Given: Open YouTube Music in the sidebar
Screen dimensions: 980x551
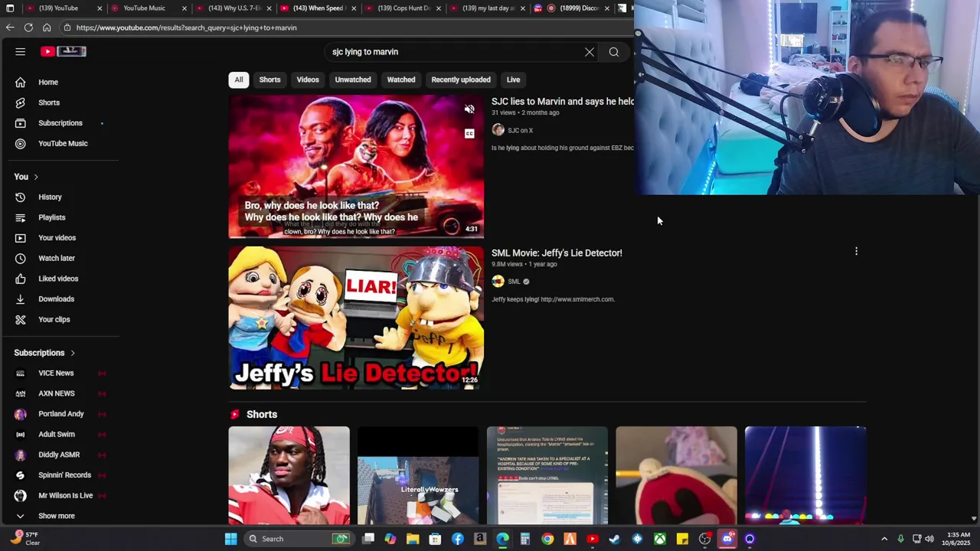Looking at the screenshot, I should tap(63, 143).
